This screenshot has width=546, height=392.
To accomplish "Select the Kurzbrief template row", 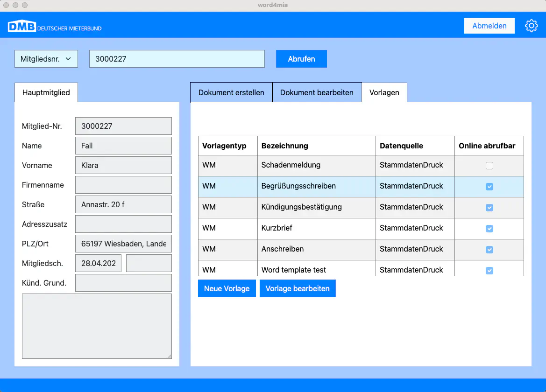I will coord(316,228).
